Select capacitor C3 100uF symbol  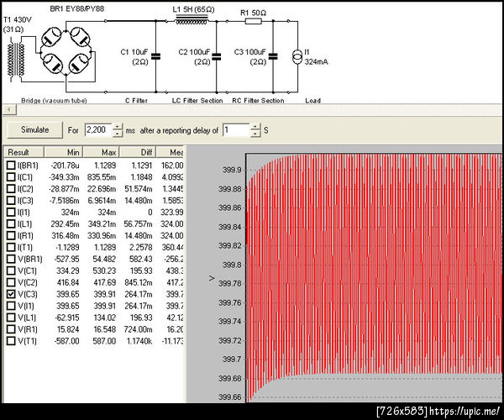273,56
